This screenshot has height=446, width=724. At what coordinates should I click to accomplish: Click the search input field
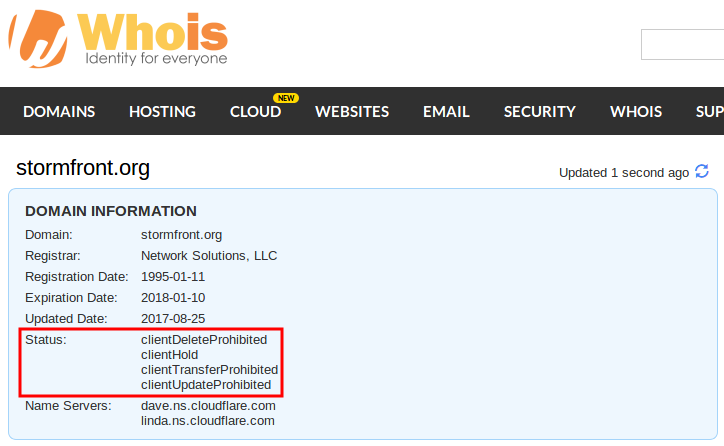coord(682,45)
